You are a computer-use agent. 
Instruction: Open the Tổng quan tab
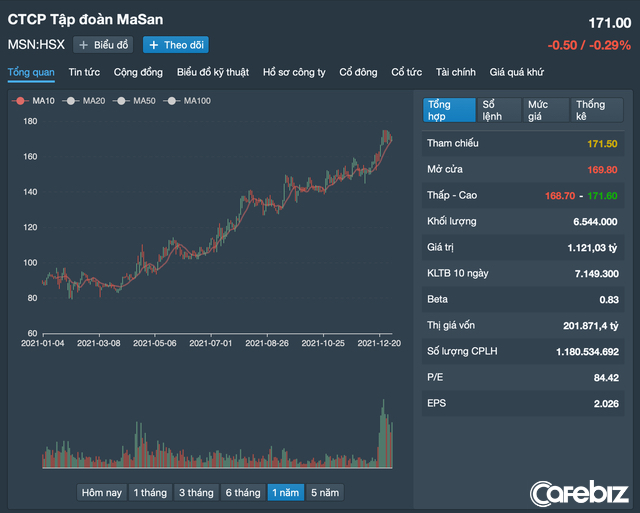tap(31, 73)
